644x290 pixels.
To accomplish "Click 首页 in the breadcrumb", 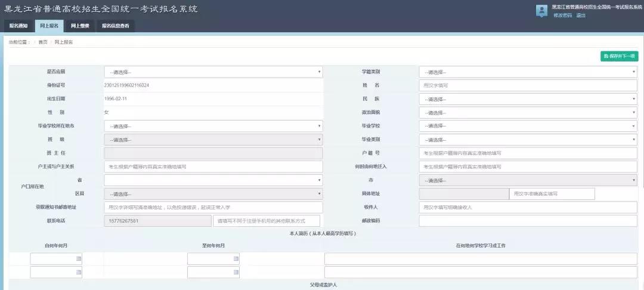I will [x=43, y=42].
